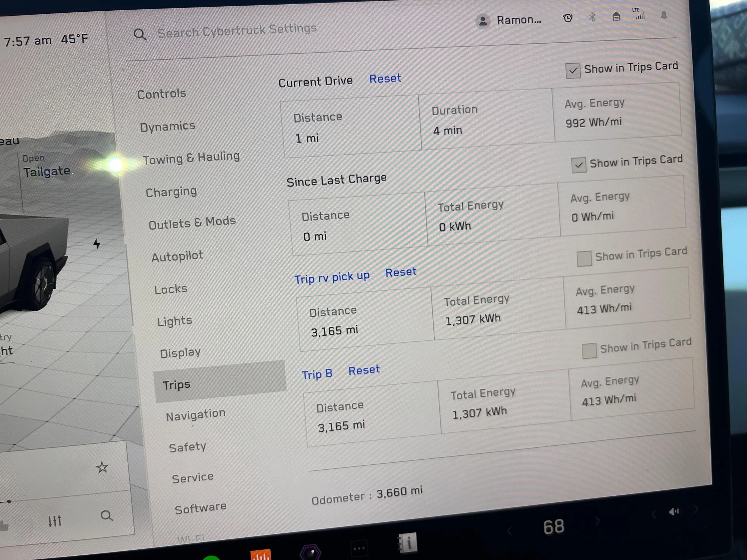Open Service menu

pos(193,478)
